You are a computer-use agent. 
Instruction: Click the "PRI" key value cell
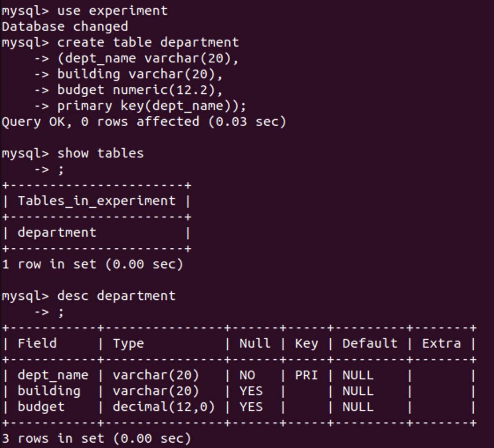(x=306, y=375)
